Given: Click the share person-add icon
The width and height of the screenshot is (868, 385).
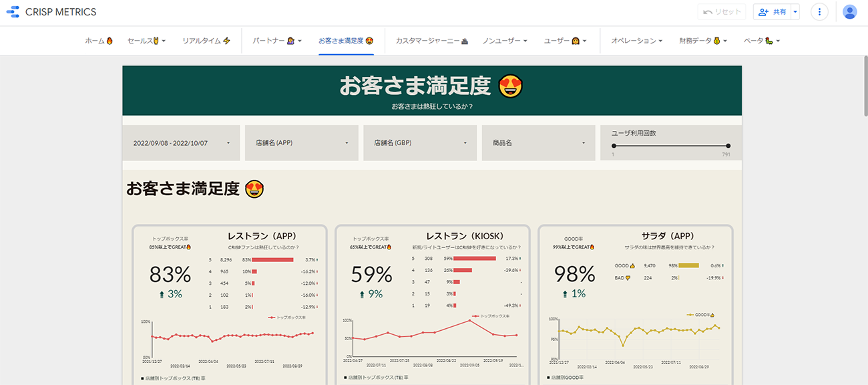Looking at the screenshot, I should [764, 12].
